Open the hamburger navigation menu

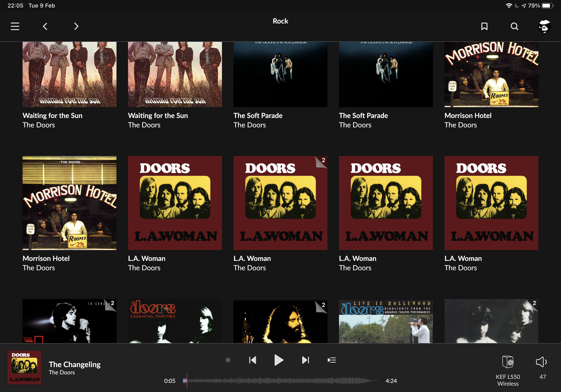click(x=15, y=26)
